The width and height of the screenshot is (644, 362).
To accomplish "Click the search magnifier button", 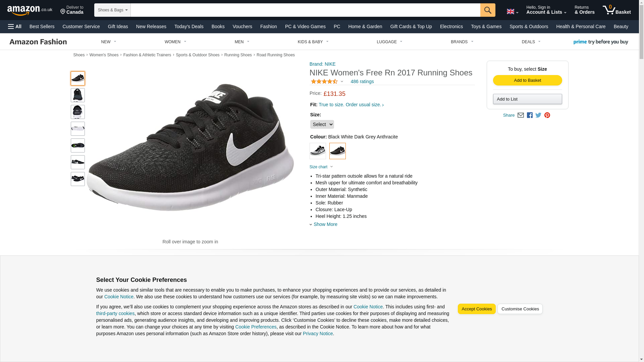I will [x=487, y=10].
